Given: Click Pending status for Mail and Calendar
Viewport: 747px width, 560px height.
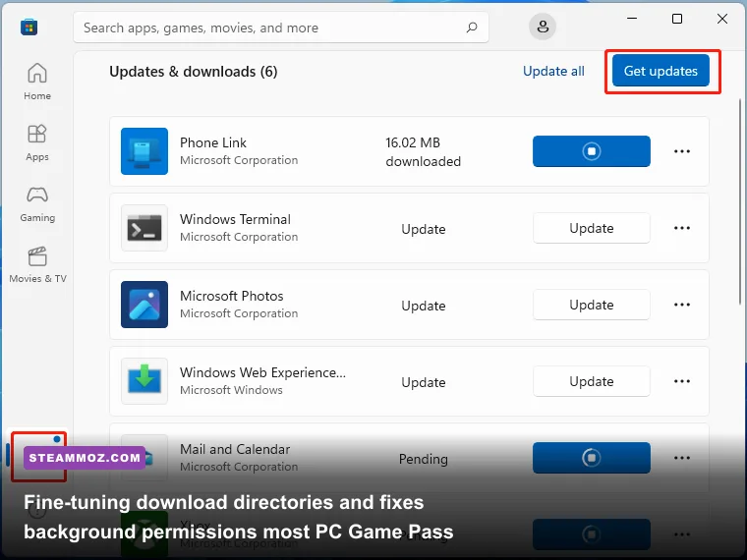Looking at the screenshot, I should point(423,459).
